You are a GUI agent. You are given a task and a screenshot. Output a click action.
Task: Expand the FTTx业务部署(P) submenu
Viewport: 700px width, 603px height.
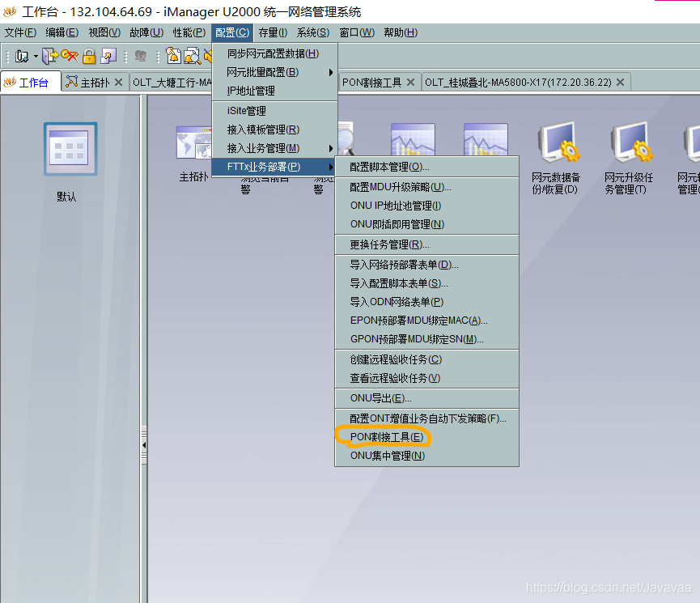click(274, 167)
